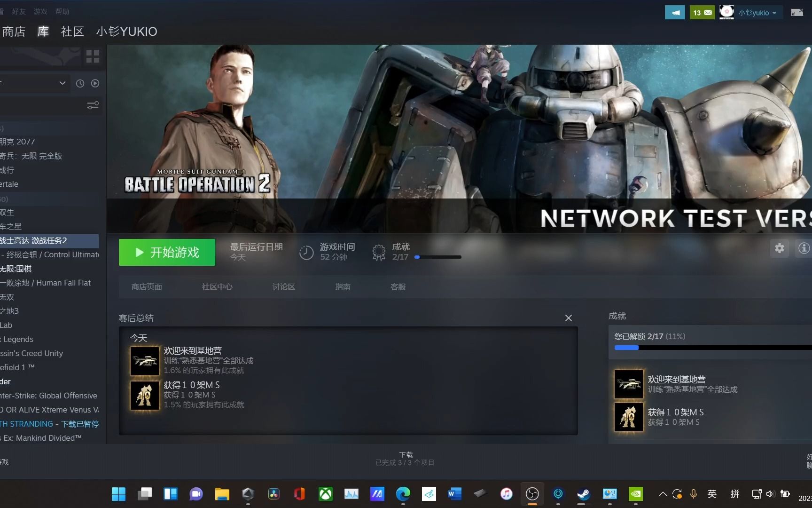The height and width of the screenshot is (508, 812).
Task: Click the recent activity clock icon
Action: pos(80,83)
